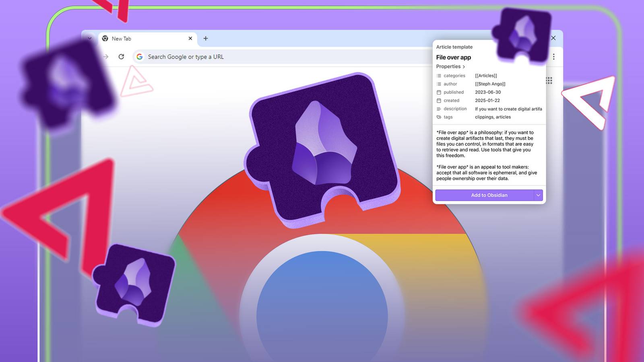This screenshot has width=644, height=362.
Task: Click the Add to Obsidian button
Action: [489, 195]
